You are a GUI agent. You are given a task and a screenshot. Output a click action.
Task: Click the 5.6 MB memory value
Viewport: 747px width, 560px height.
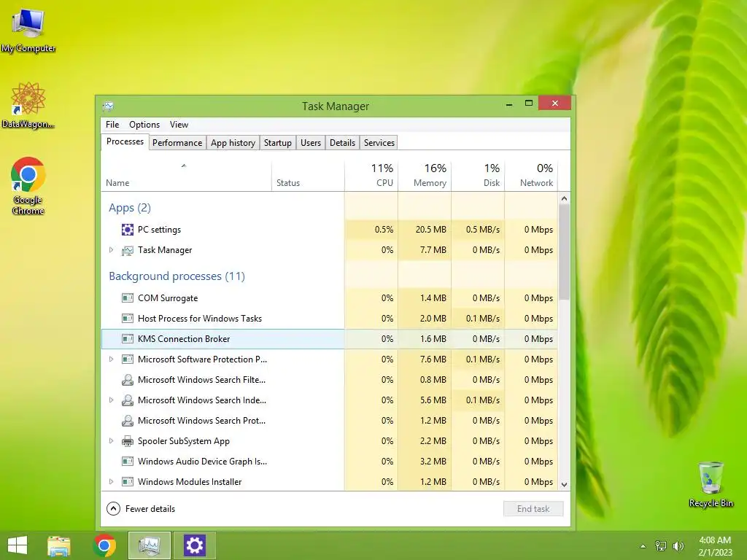point(433,400)
